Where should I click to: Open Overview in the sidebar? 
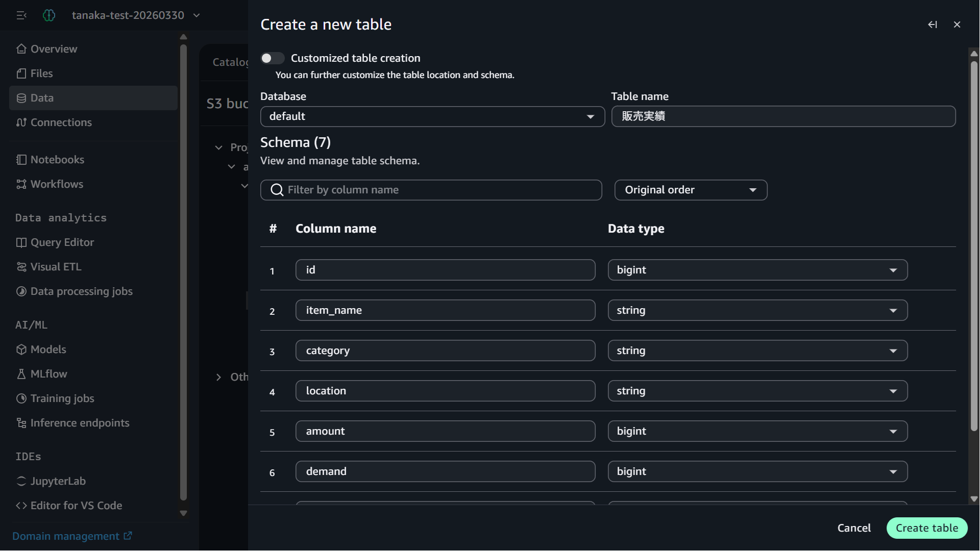pyautogui.click(x=93, y=49)
